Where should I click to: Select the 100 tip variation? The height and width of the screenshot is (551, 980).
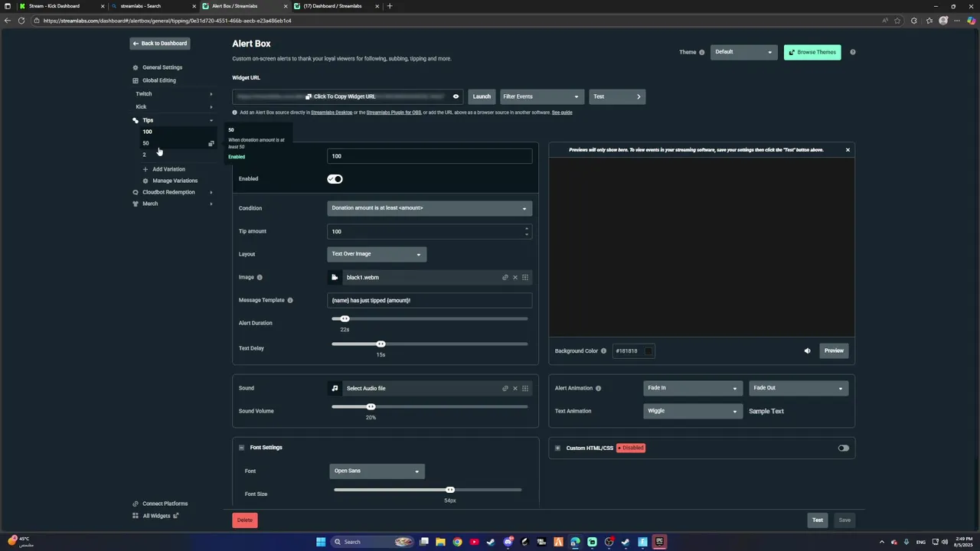point(147,132)
